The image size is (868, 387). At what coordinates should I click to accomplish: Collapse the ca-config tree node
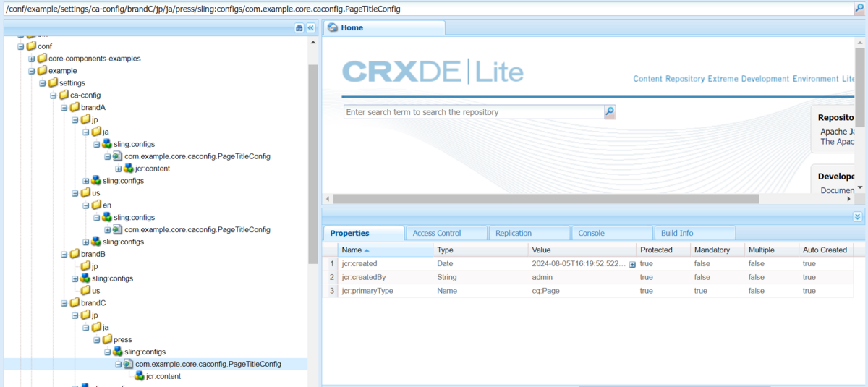pyautogui.click(x=54, y=95)
